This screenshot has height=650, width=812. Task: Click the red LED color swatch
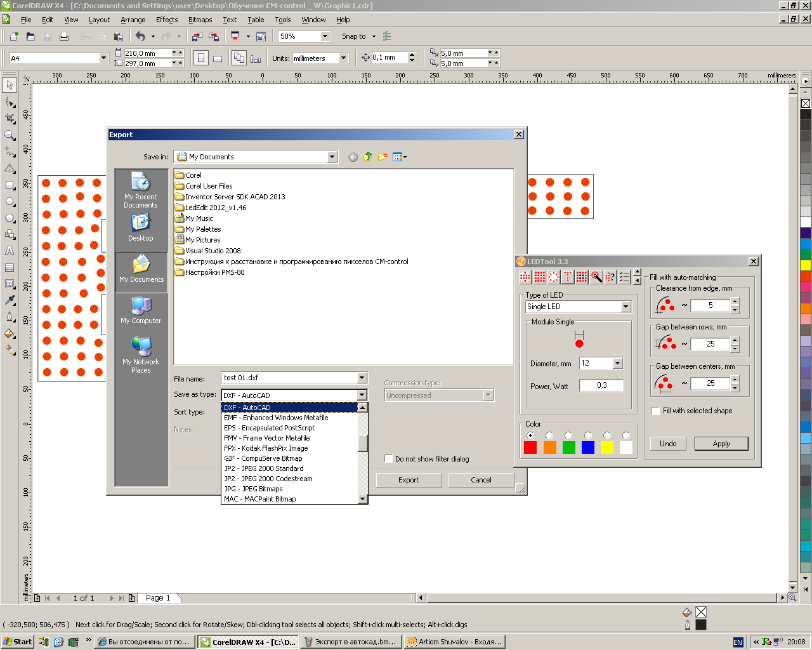pos(530,448)
